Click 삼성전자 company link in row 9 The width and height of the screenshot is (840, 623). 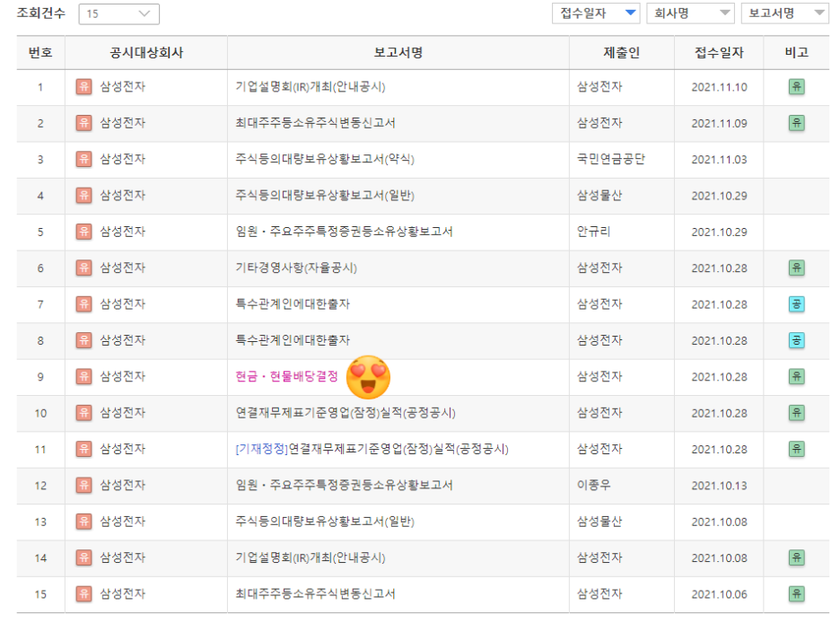123,377
